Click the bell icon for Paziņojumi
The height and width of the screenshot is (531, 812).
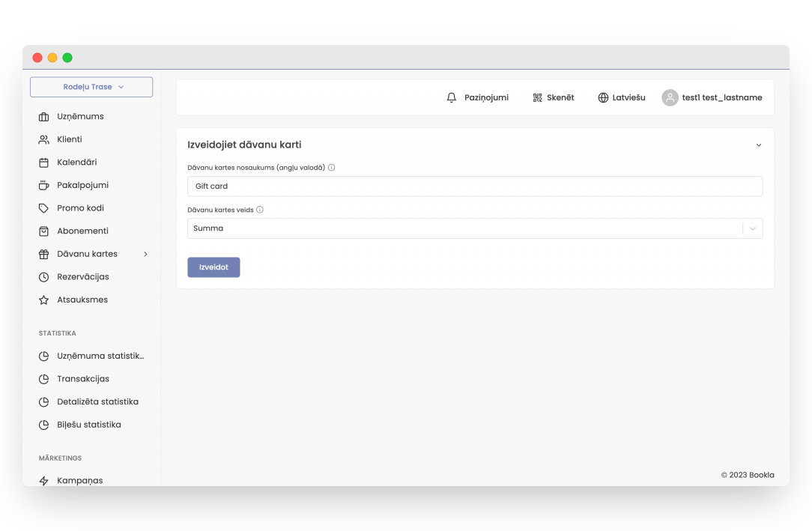451,98
